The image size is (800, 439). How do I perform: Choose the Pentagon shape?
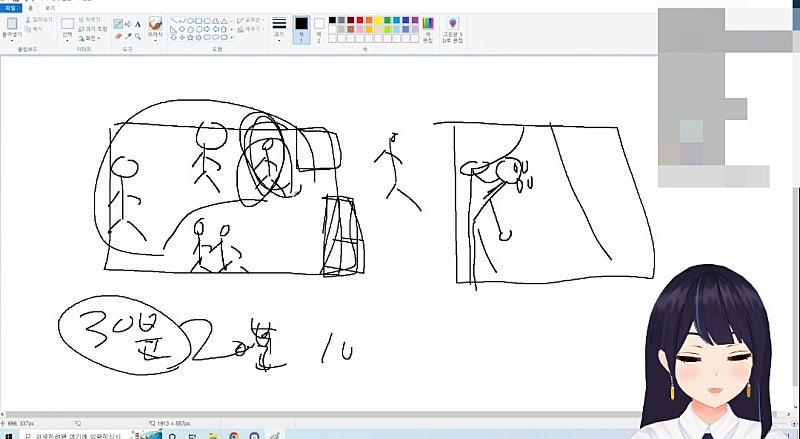[x=190, y=29]
